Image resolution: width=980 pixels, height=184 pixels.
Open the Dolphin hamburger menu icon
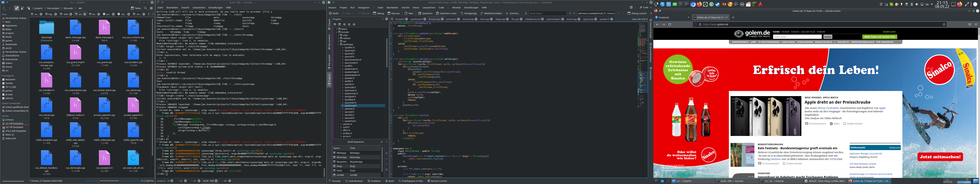click(x=151, y=8)
